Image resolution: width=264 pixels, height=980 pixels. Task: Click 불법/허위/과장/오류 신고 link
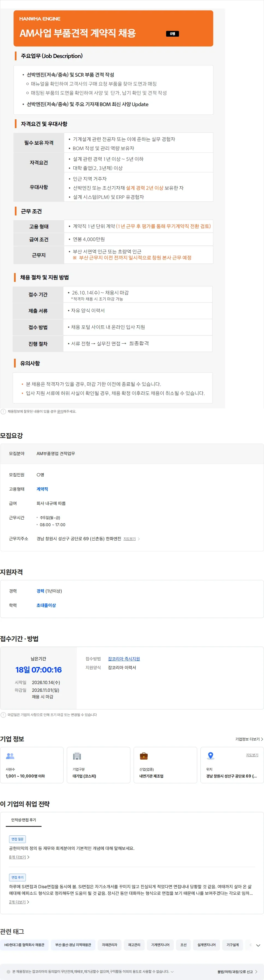(235, 972)
